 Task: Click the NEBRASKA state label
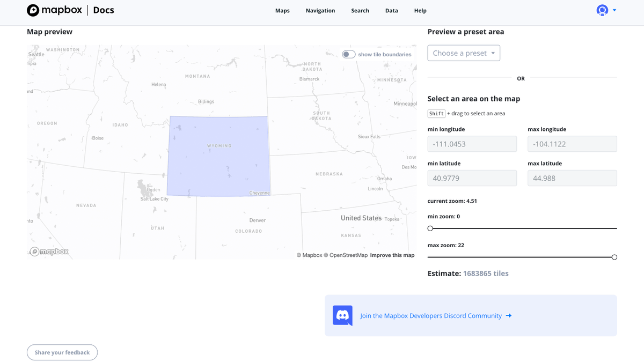(329, 174)
